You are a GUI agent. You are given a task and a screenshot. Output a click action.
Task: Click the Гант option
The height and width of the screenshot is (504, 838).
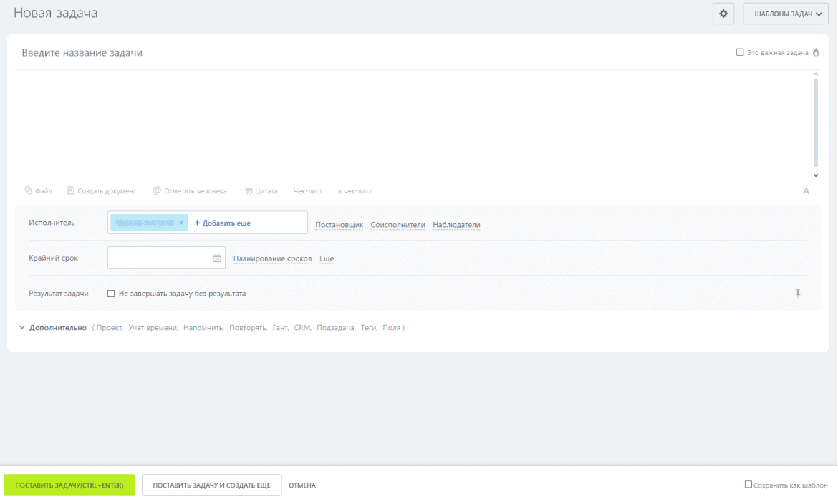coord(281,328)
